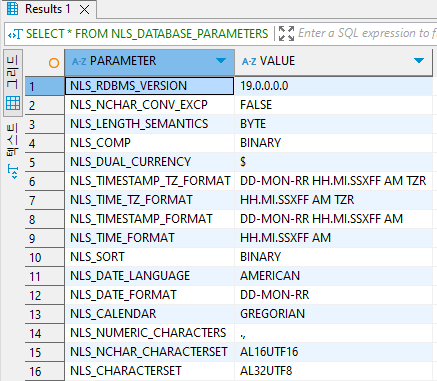Select the AMERICAN value cell
437x381 pixels.
click(333, 276)
